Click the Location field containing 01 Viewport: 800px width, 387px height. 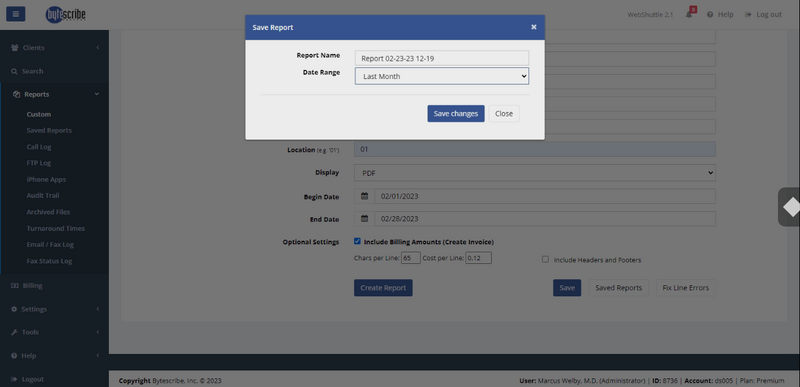pos(535,149)
